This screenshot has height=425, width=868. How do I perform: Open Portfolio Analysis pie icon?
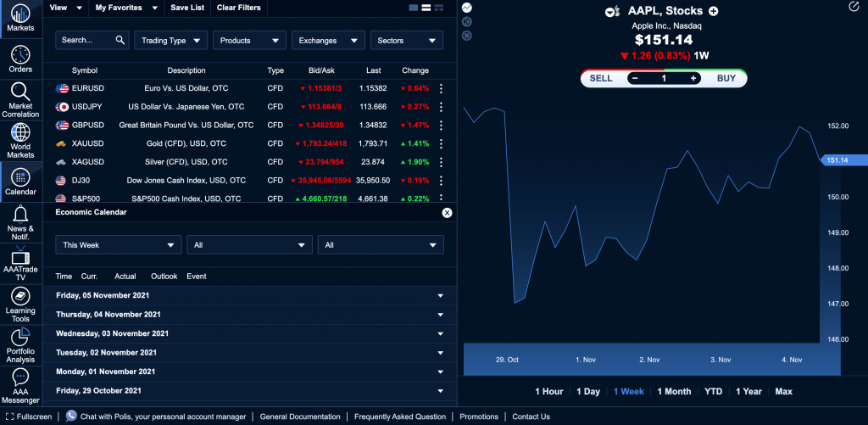20,337
